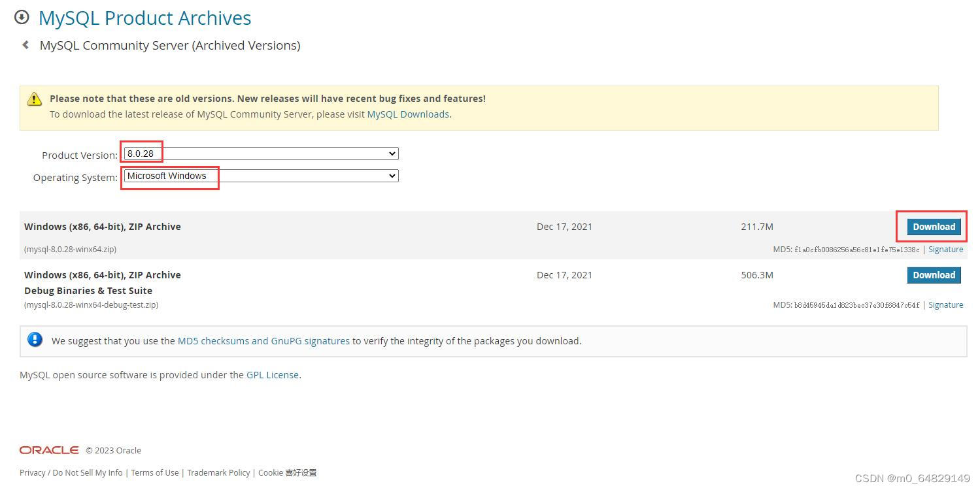Click the 211.7M file size value

coord(757,227)
